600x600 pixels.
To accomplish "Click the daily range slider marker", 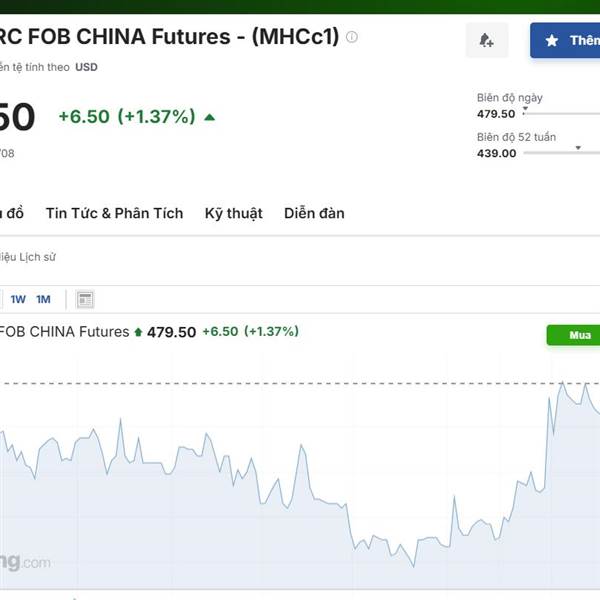I will click(x=525, y=109).
